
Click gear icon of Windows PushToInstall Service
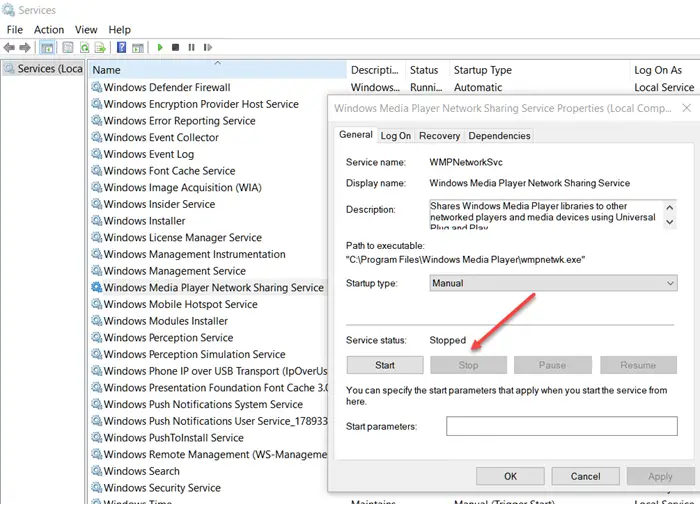click(x=96, y=437)
